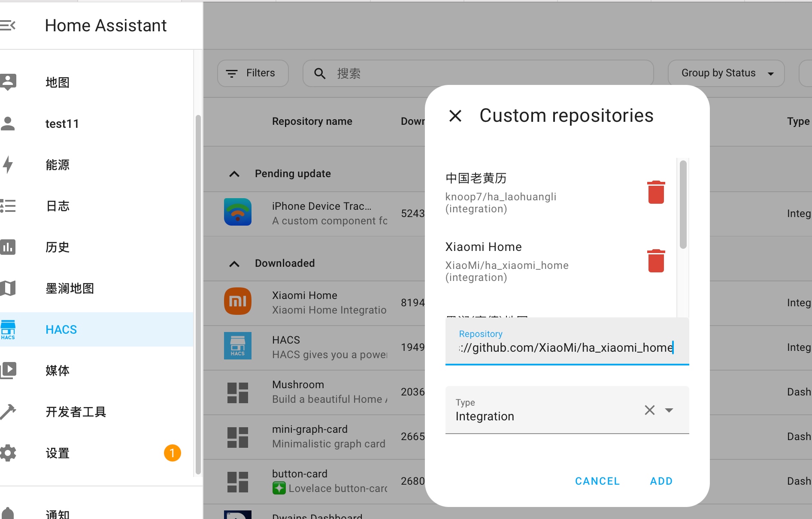Screen dimensions: 812x519
Task: Click the Repository URL input field
Action: (x=567, y=341)
